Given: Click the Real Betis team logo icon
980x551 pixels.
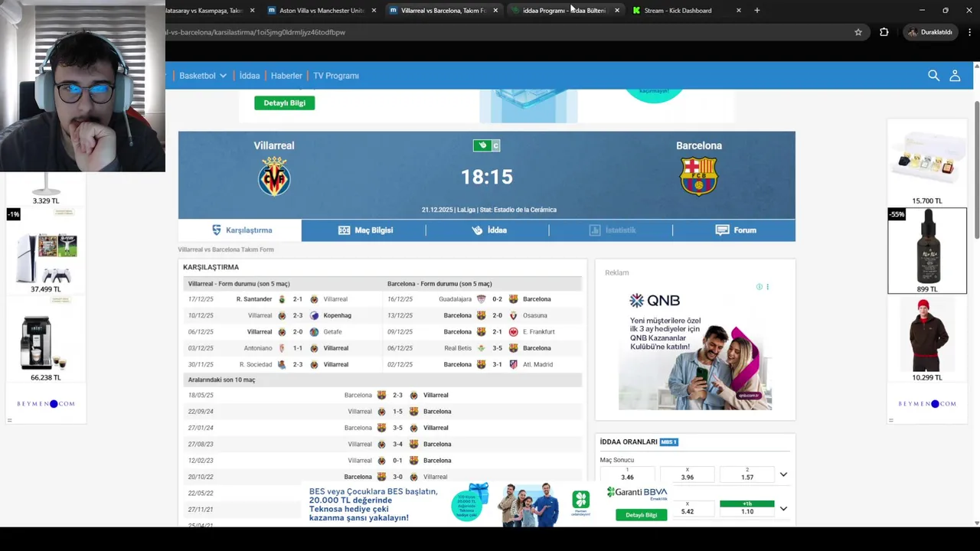Looking at the screenshot, I should pos(482,348).
